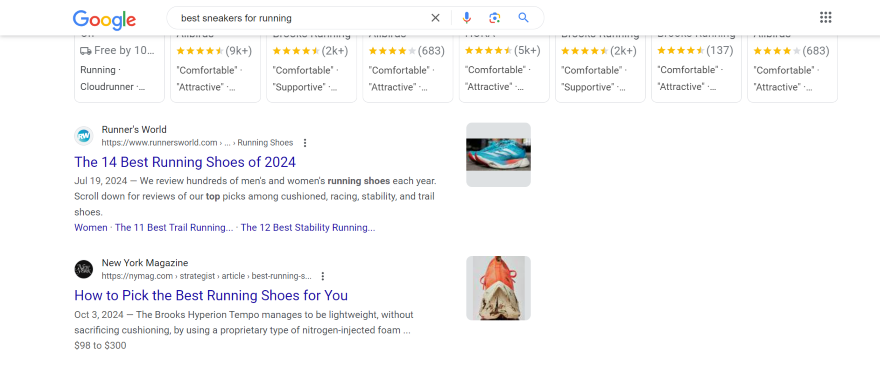Open 'How to Pick the Best Running Shoes for You'
The width and height of the screenshot is (880, 381).
(211, 296)
